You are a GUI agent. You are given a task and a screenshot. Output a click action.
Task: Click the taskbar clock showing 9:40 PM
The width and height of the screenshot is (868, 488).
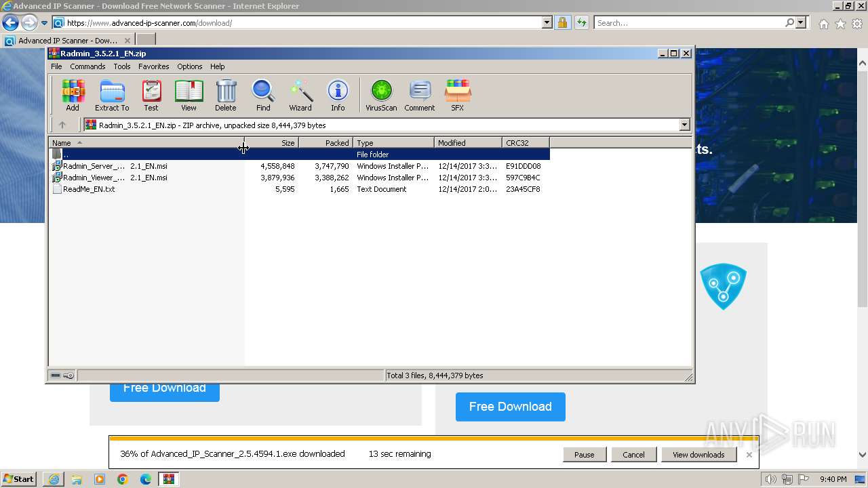tap(833, 479)
